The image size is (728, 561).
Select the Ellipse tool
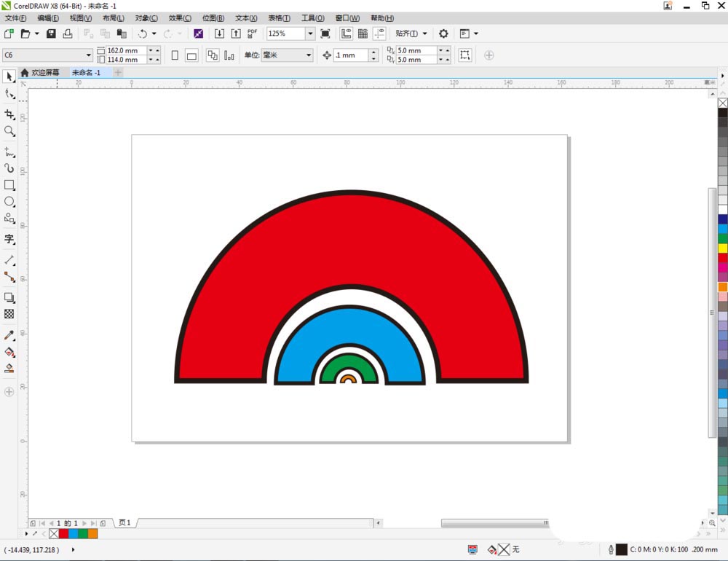pyautogui.click(x=9, y=202)
